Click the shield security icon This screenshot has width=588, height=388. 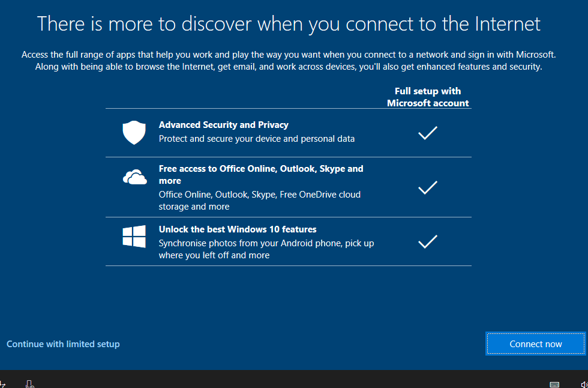(x=134, y=133)
